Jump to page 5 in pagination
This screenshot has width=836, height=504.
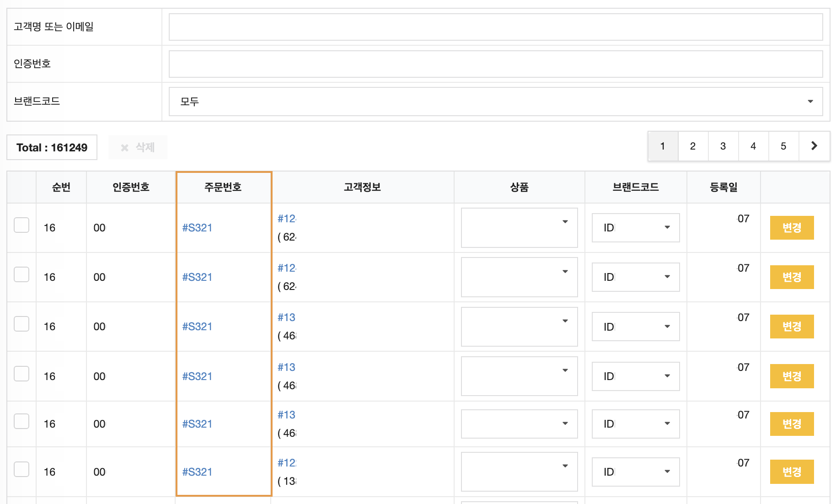(x=783, y=146)
